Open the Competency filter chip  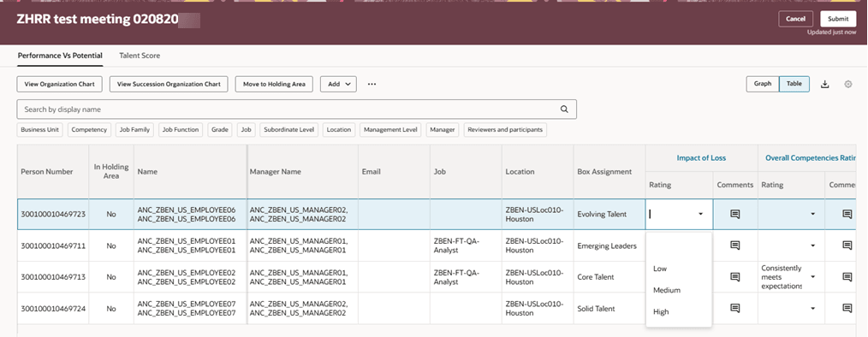(x=90, y=129)
